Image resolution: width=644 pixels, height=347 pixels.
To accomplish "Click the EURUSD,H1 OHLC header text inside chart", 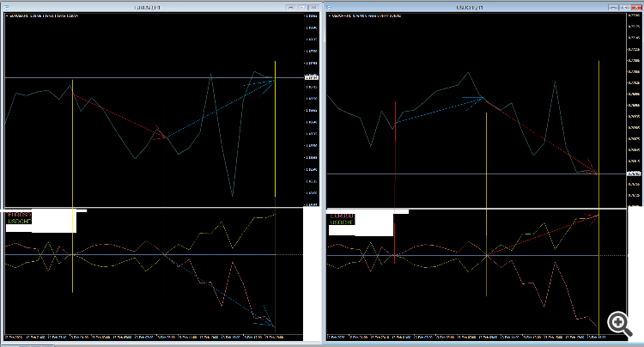I will point(42,16).
